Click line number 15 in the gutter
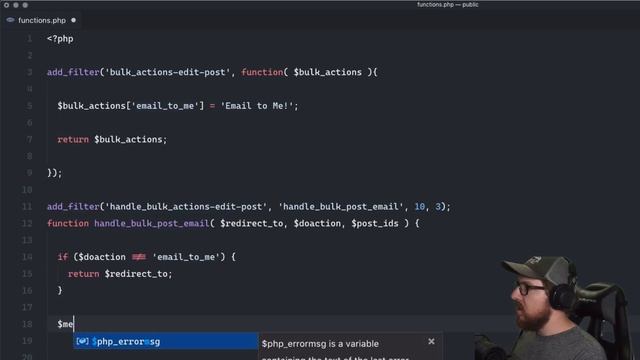The height and width of the screenshot is (360, 640). coord(27,273)
